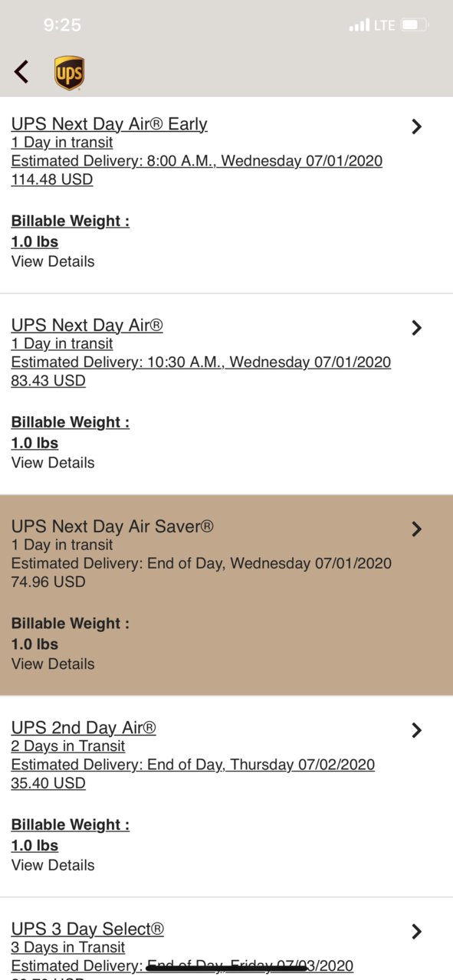This screenshot has width=453, height=980.
Task: View Details under 114.48 USD option
Action: click(53, 261)
